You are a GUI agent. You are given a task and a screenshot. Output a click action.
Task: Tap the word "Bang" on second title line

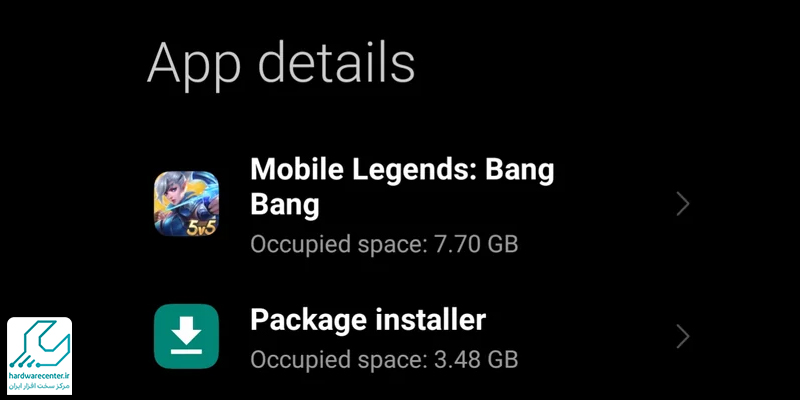(x=285, y=205)
